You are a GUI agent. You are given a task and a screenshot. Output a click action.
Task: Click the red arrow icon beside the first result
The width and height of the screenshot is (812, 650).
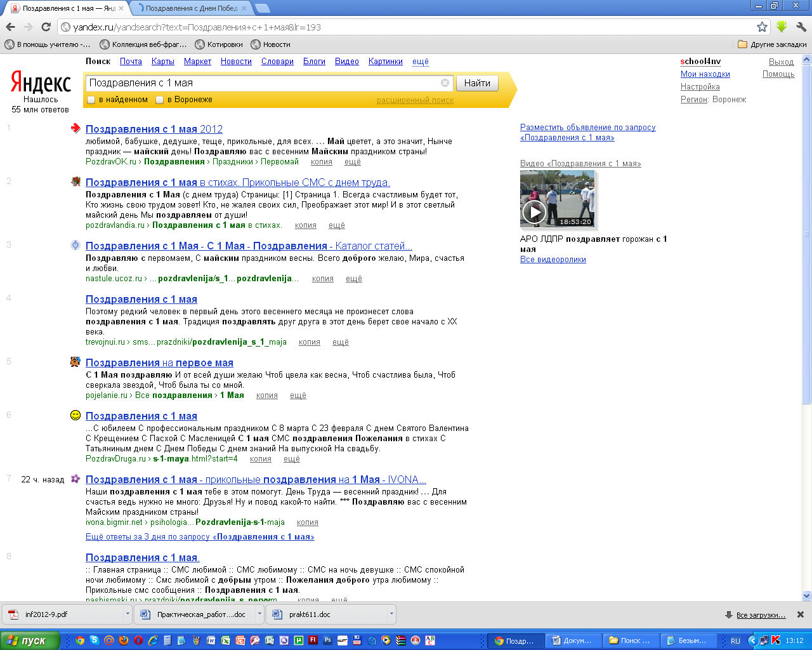(75, 128)
